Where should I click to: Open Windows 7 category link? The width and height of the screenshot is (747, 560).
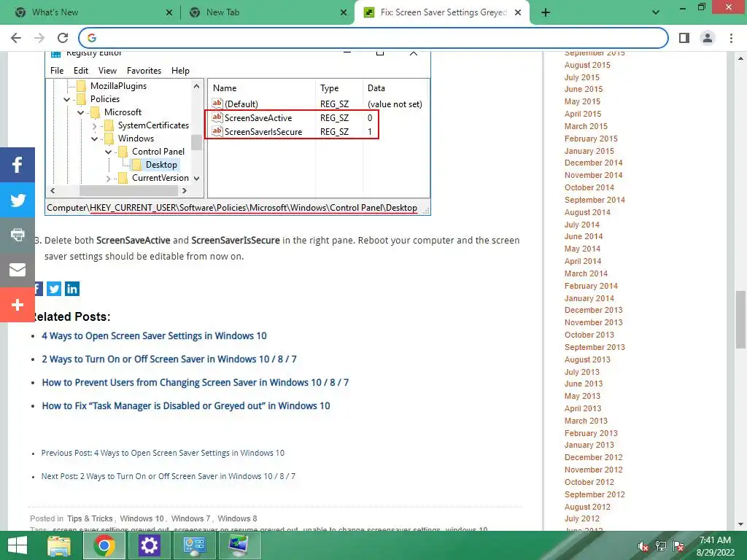(190, 518)
